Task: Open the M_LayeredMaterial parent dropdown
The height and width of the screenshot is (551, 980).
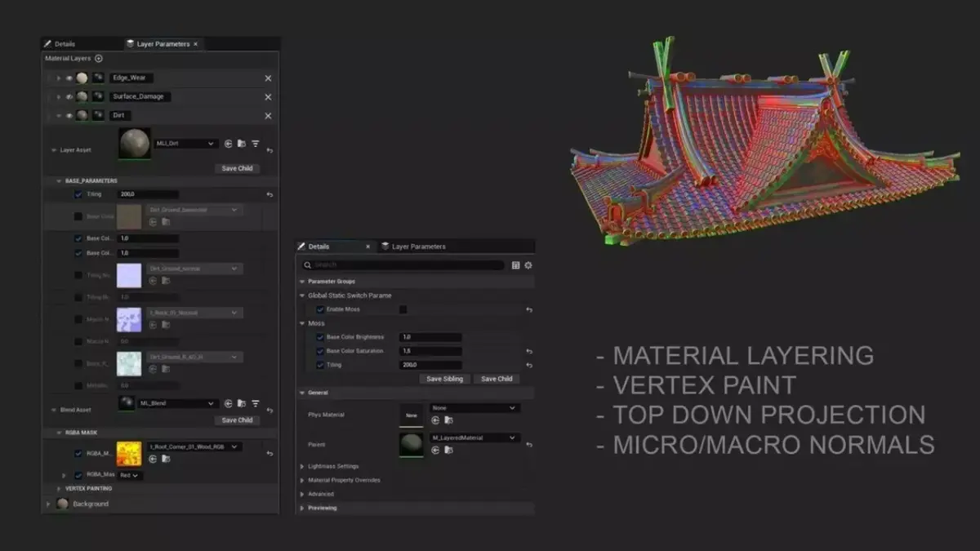Action: pos(475,438)
